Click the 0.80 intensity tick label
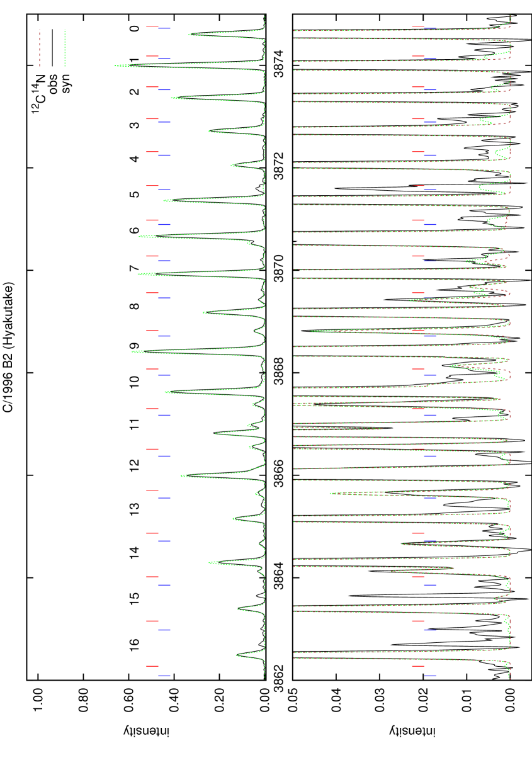 pyautogui.click(x=83, y=701)
